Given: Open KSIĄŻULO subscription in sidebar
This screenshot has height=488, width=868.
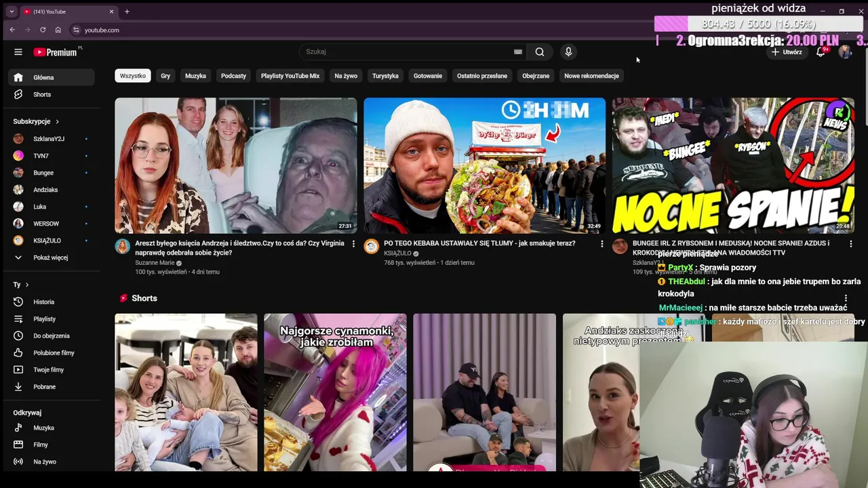Looking at the screenshot, I should [52, 241].
